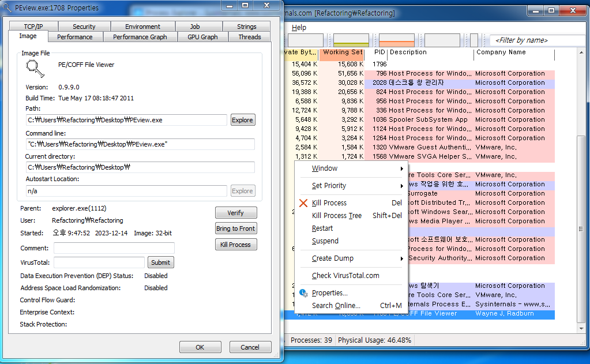Screen dimensions: 590x364
Task: Click Explore button next to Path
Action: [x=243, y=120]
